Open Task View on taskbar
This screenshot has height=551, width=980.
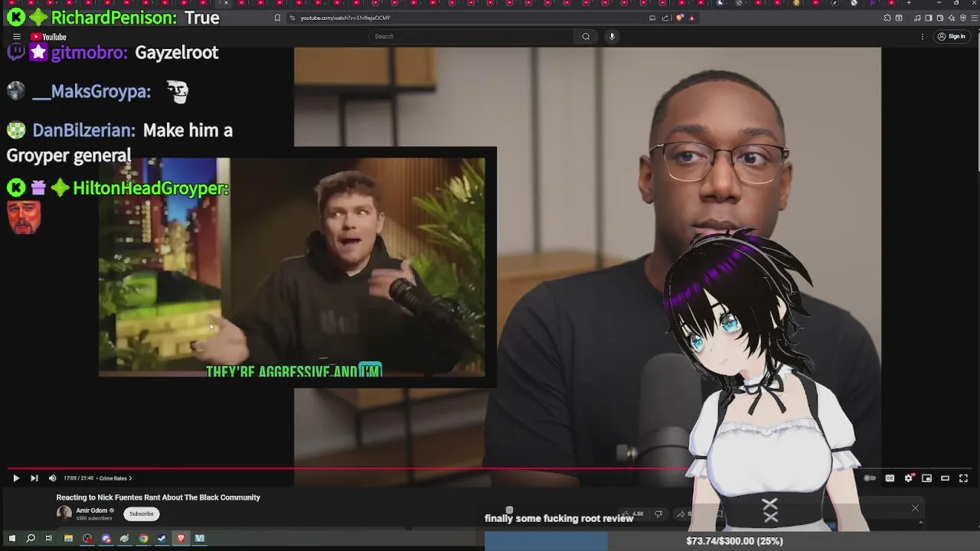click(x=48, y=539)
